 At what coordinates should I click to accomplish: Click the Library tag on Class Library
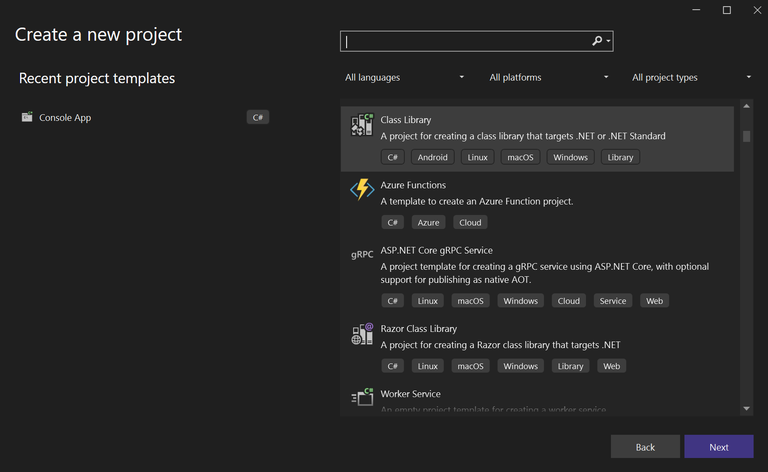point(620,157)
